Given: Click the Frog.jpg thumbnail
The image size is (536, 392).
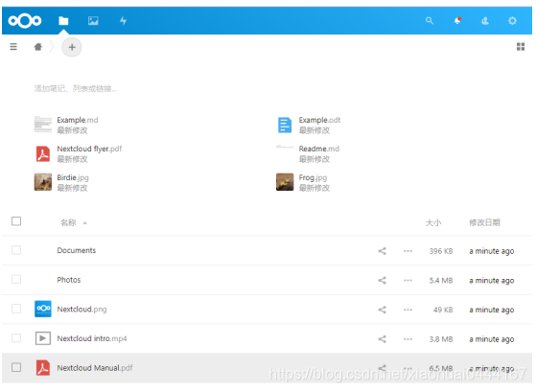Looking at the screenshot, I should tap(285, 182).
